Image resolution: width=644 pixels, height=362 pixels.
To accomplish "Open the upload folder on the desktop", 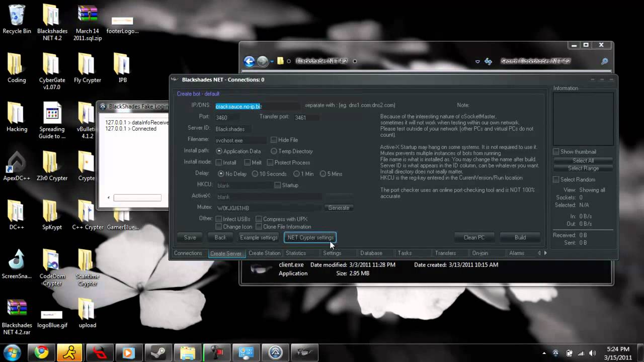I will pos(88,314).
